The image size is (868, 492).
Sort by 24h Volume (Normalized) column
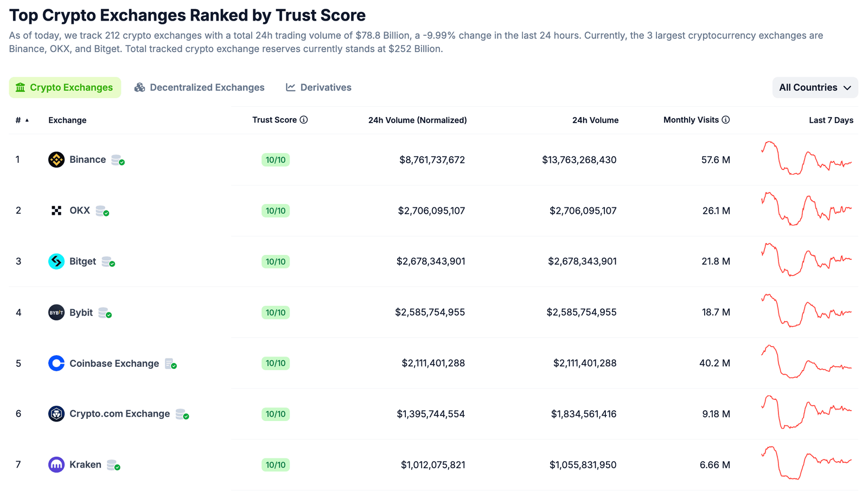[x=417, y=120]
